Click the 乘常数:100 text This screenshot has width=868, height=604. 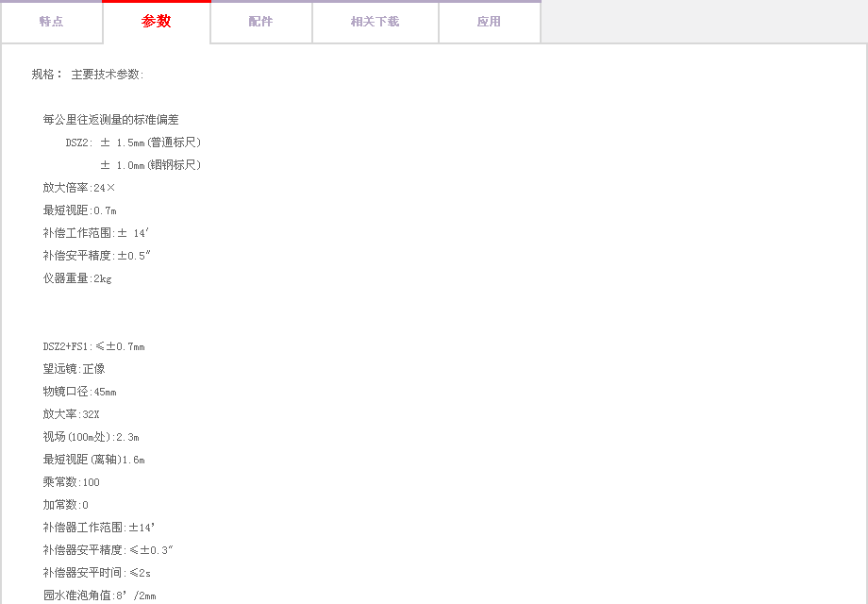point(71,482)
